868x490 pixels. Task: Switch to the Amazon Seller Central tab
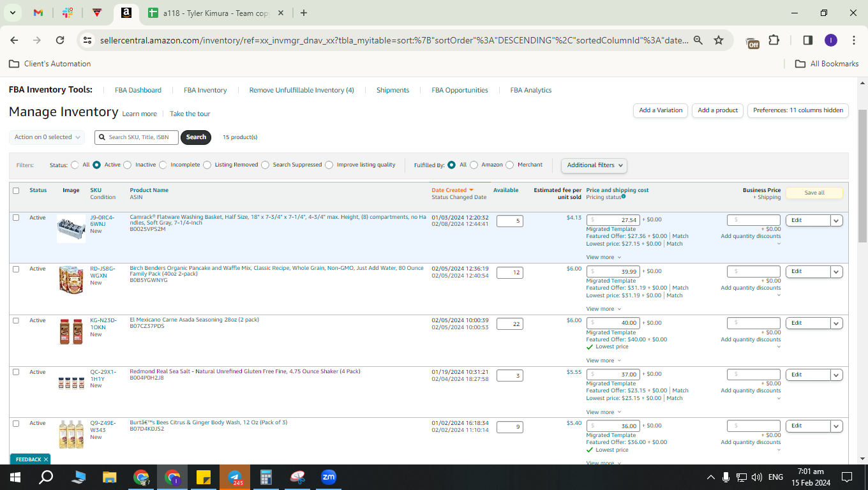(126, 13)
